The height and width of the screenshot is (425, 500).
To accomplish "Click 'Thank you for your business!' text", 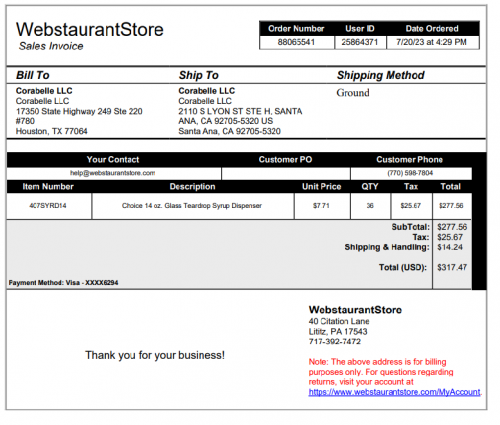I will [x=155, y=355].
